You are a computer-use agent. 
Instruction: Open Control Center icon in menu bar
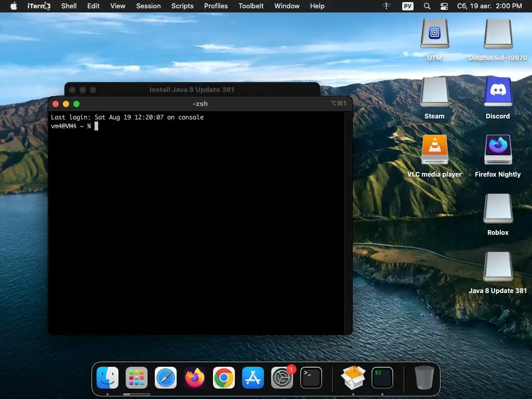[444, 6]
